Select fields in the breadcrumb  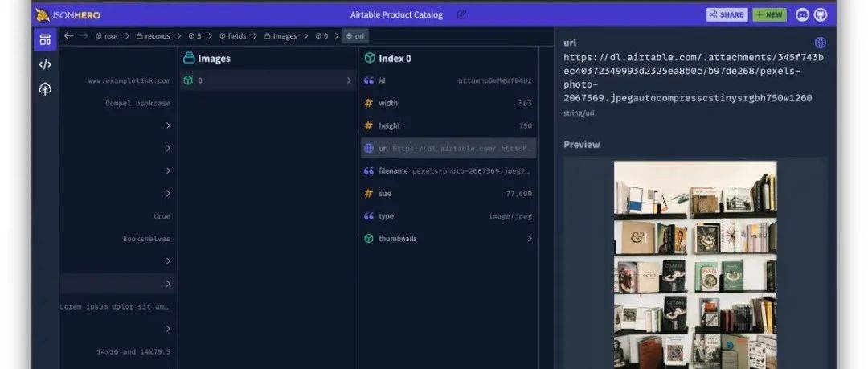tap(232, 36)
